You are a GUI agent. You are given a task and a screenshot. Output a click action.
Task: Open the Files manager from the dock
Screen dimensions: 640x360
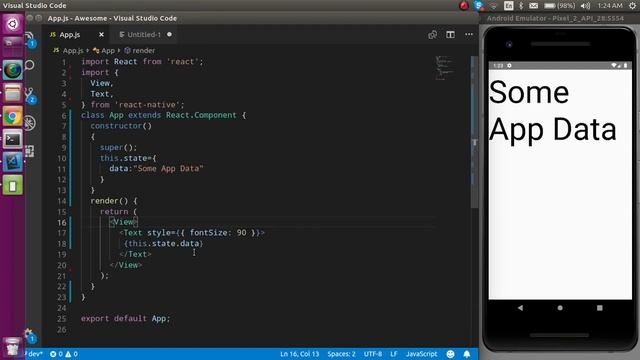[13, 93]
